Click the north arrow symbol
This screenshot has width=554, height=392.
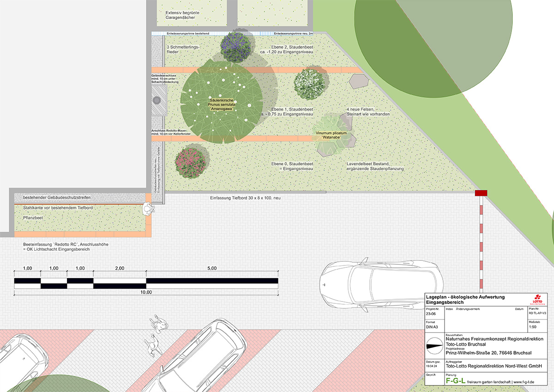pyautogui.click(x=434, y=345)
